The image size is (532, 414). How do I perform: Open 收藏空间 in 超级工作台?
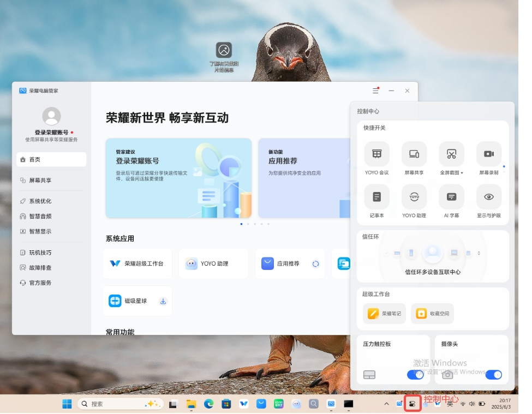pos(432,314)
